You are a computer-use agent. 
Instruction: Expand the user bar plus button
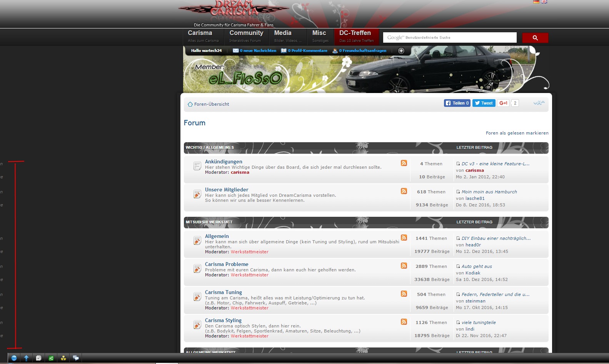tap(401, 51)
